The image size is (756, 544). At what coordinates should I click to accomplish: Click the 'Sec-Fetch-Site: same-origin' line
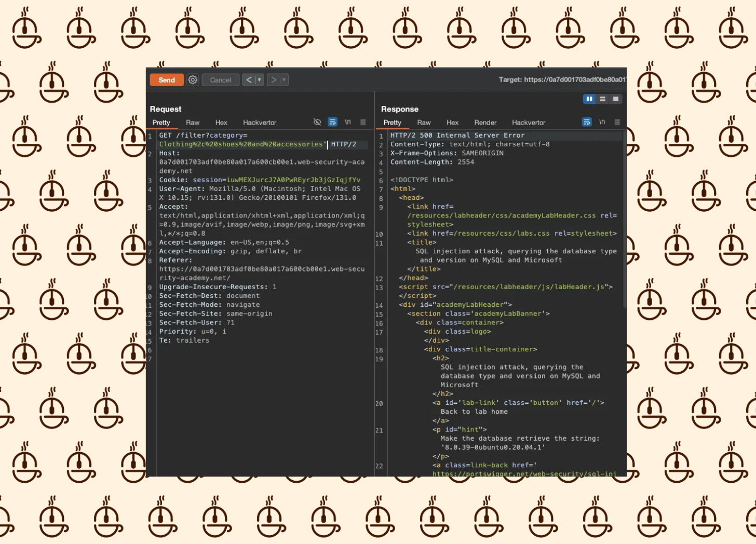pyautogui.click(x=215, y=314)
